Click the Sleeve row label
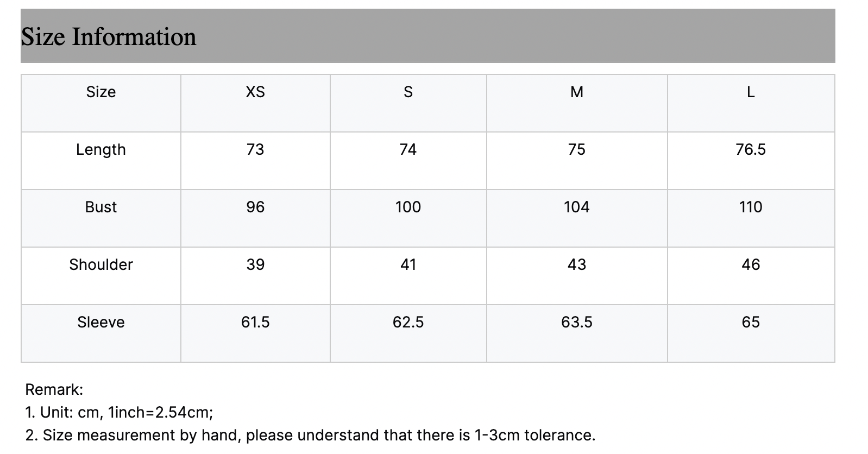Viewport: 868px width, 454px height. point(101,322)
